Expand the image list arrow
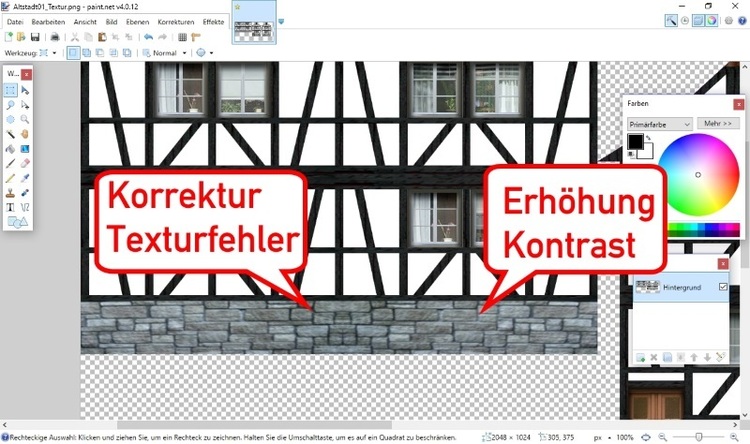The image size is (750, 444). point(281,21)
